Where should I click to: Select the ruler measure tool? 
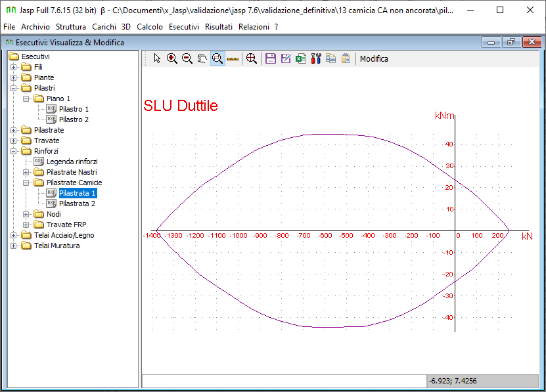233,59
